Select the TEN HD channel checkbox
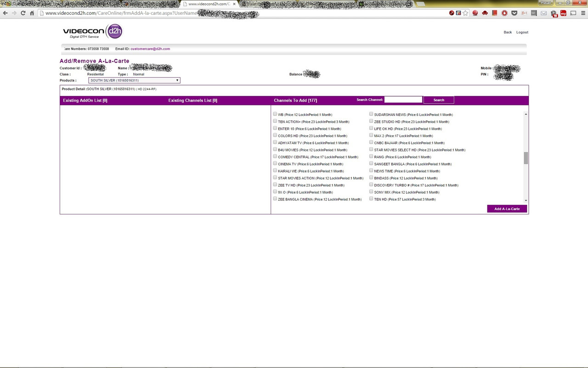Viewport: 588px width, 368px height. tap(371, 199)
